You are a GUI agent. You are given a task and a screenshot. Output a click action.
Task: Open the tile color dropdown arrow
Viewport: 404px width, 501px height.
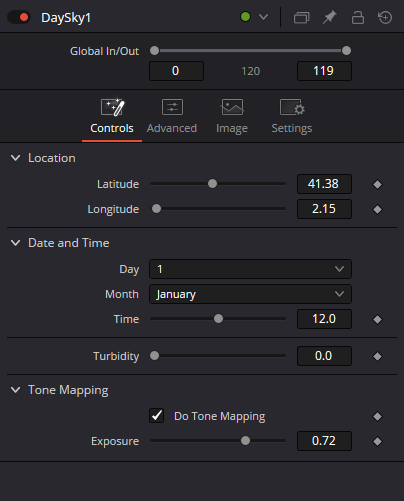263,17
